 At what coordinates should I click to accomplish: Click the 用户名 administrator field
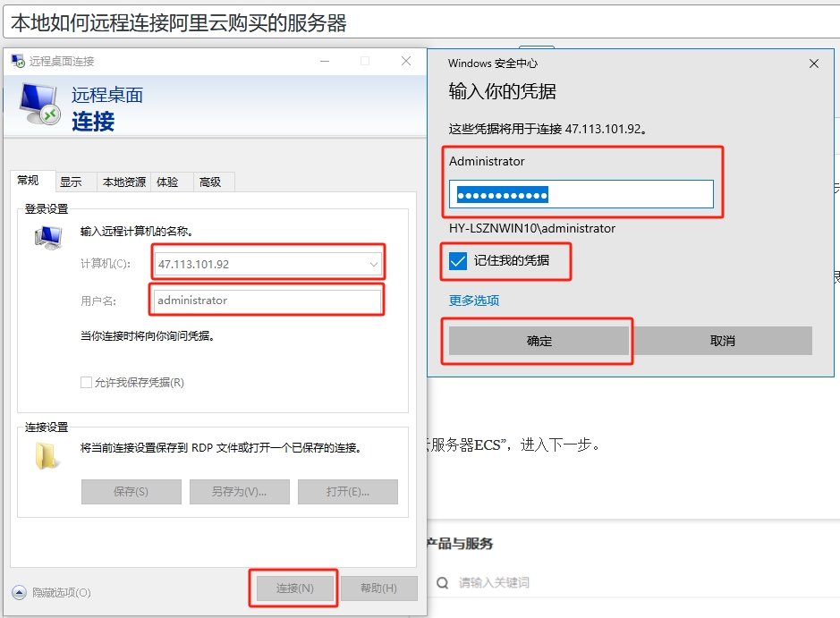267,301
